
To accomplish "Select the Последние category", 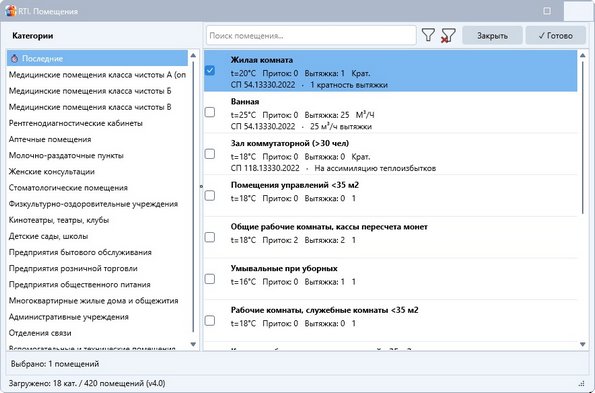I will point(97,58).
